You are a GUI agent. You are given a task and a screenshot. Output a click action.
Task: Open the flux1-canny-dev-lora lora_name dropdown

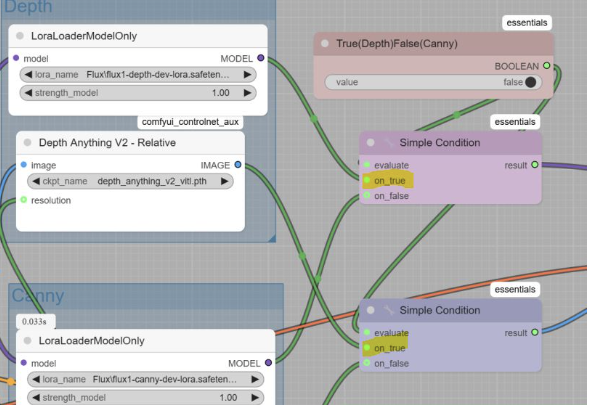click(145, 379)
